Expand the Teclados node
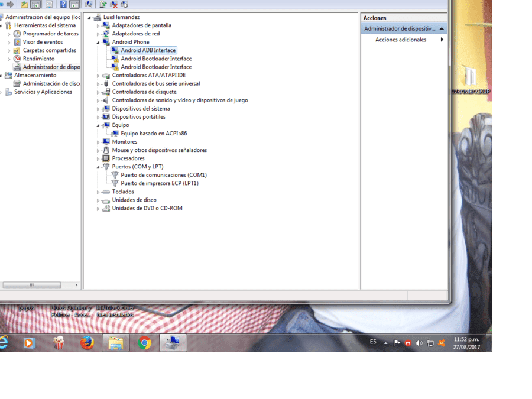The height and width of the screenshot is (399, 532). coord(98,192)
